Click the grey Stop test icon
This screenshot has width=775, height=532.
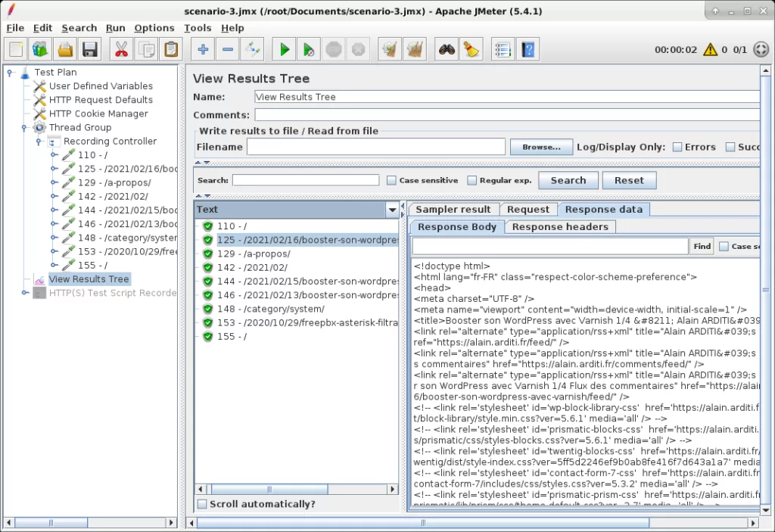click(334, 49)
